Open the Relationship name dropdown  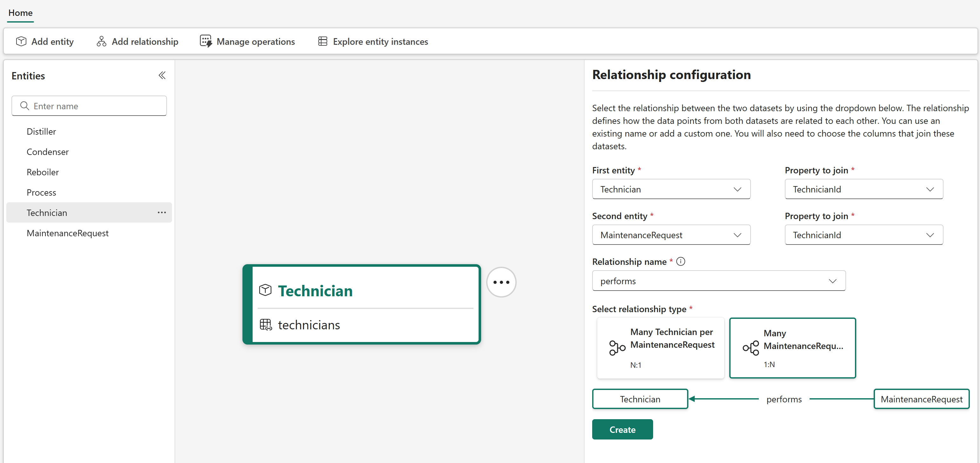tap(718, 281)
